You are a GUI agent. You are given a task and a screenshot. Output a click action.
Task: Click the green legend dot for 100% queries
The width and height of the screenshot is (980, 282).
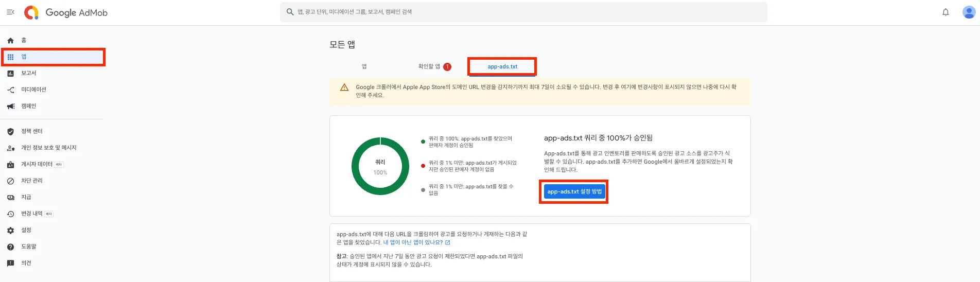click(x=423, y=142)
